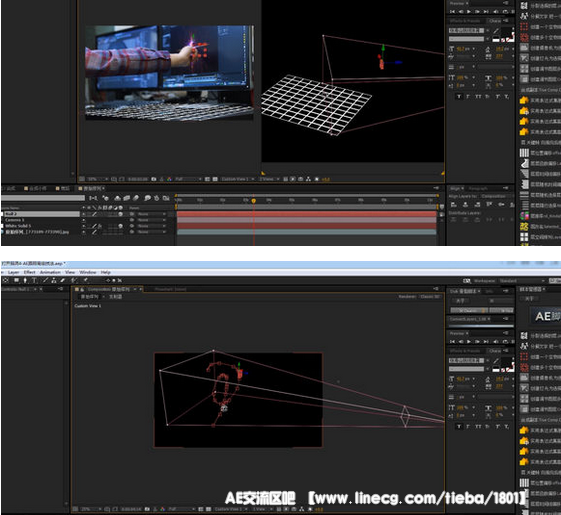Toggle audio mute in upper Preview panel

(496, 11)
